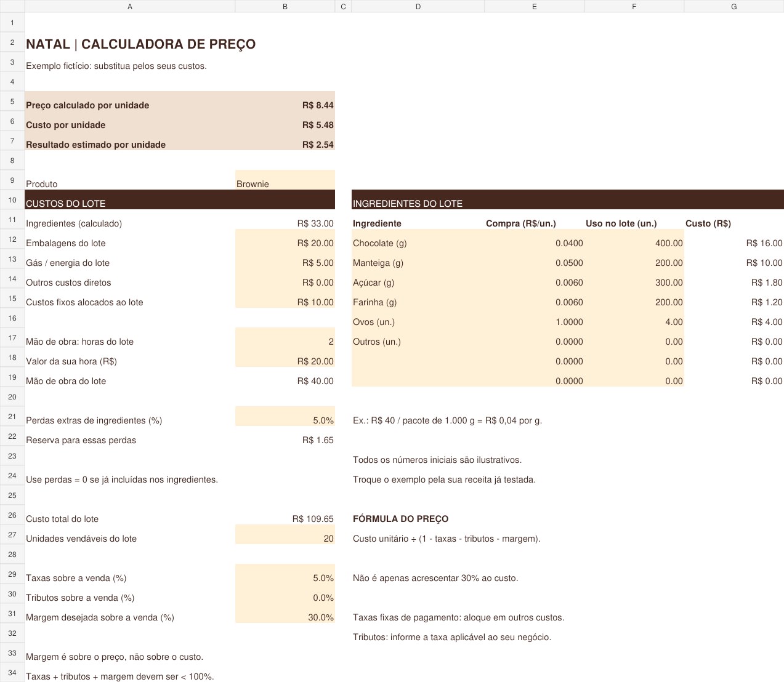This screenshot has width=784, height=682.
Task: Click the formula text 'Custo unitário ÷ (1 - taxas...'
Action: click(447, 539)
